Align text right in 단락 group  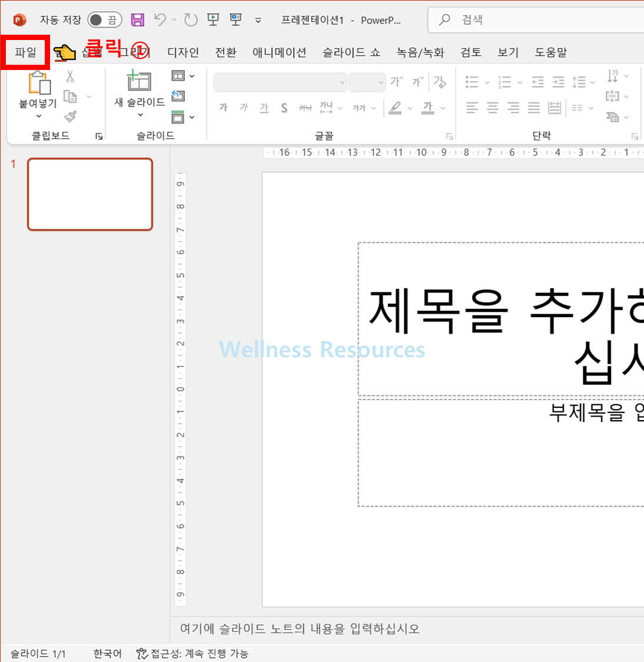513,108
